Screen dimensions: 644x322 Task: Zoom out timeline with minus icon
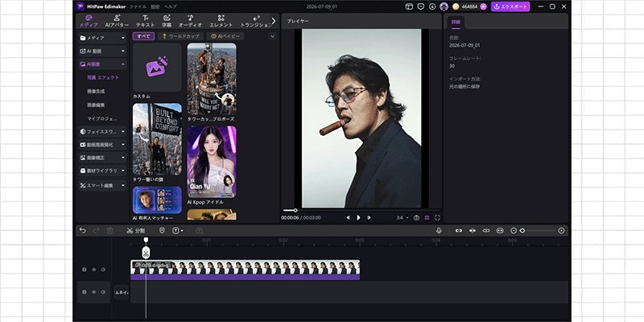[513, 230]
